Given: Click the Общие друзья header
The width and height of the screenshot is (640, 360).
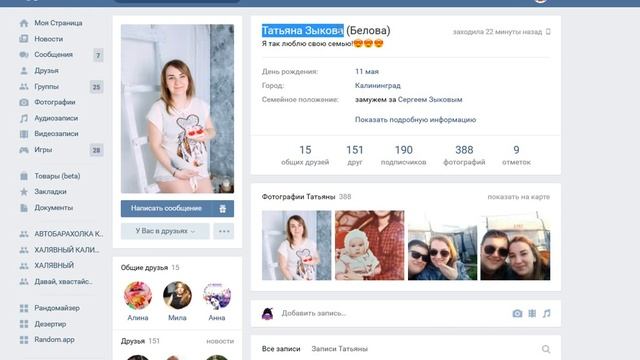Looking at the screenshot, I should click(x=144, y=268).
